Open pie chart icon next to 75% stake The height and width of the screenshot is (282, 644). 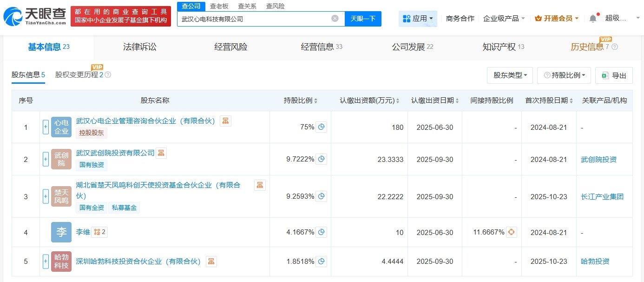coord(322,127)
